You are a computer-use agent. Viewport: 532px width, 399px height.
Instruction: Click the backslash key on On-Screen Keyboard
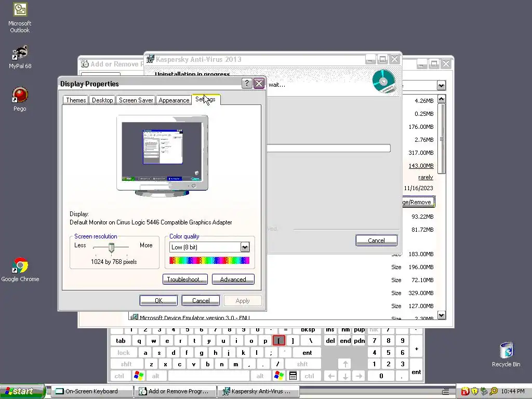pyautogui.click(x=311, y=341)
